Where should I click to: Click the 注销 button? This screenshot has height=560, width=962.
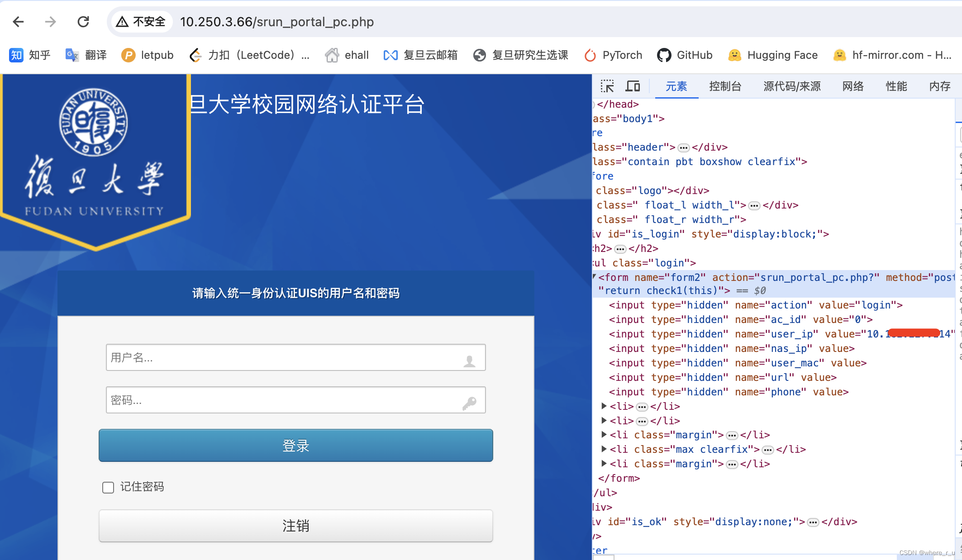295,526
